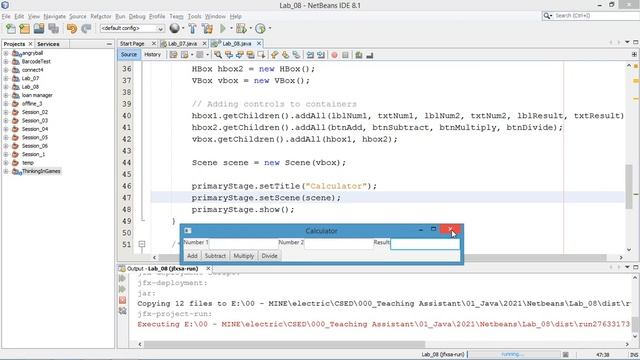Image resolution: width=640 pixels, height=360 pixels.
Task: Click the Find Next Occurrence icon
Action: coord(240,55)
